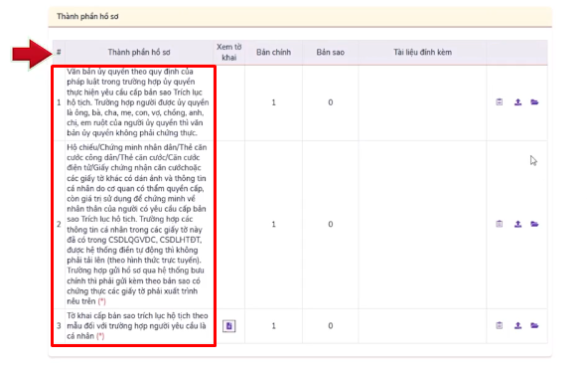
Task: Click the 'Xem tờ khai' column header
Action: 229,52
